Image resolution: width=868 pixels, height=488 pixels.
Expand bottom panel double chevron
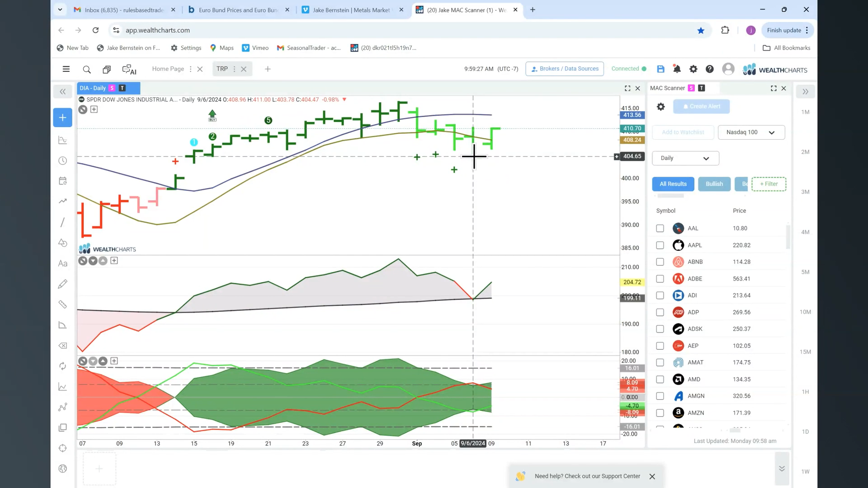[x=782, y=469]
